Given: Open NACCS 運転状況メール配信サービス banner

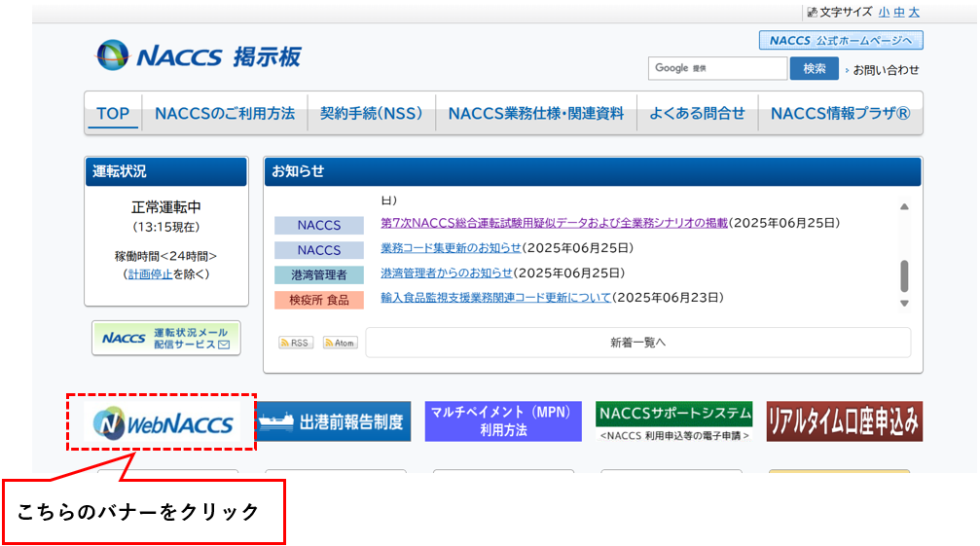Looking at the screenshot, I should coord(165,338).
